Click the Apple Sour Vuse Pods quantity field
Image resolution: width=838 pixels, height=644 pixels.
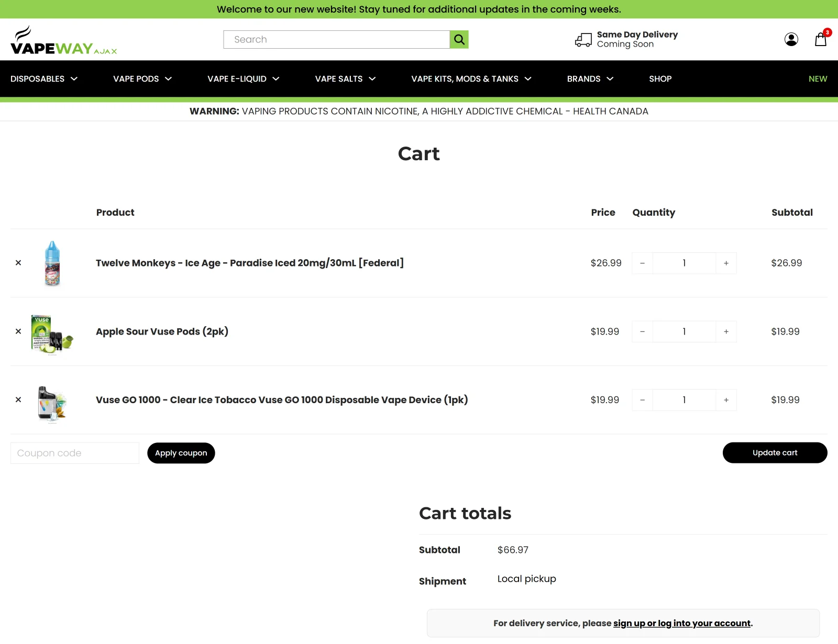point(684,331)
